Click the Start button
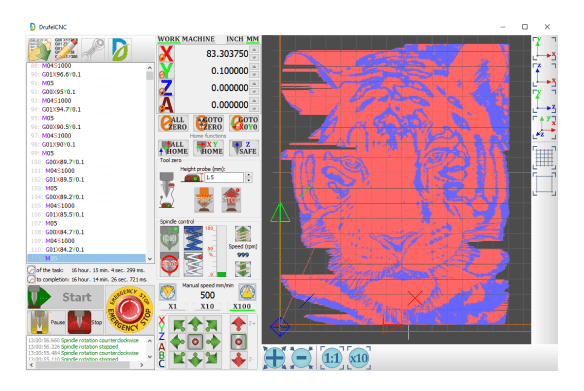Viewport: 584px width, 391px height. [x=66, y=297]
